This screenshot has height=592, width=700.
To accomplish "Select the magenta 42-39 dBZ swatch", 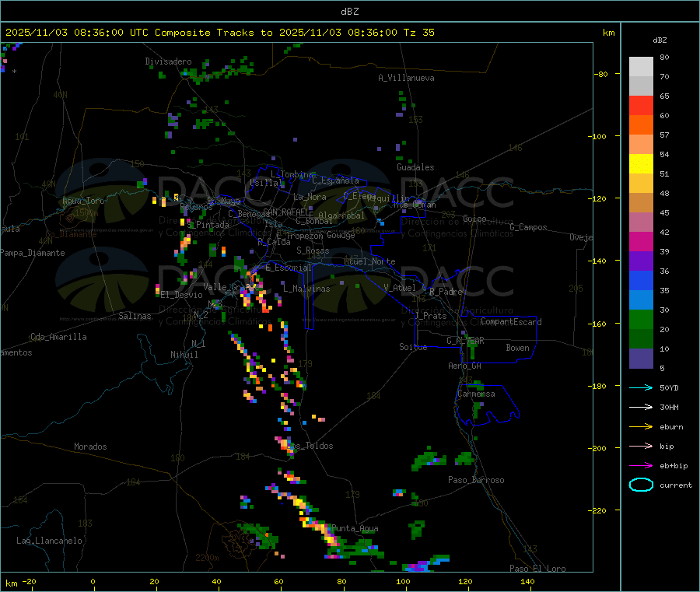I will tap(641, 241).
